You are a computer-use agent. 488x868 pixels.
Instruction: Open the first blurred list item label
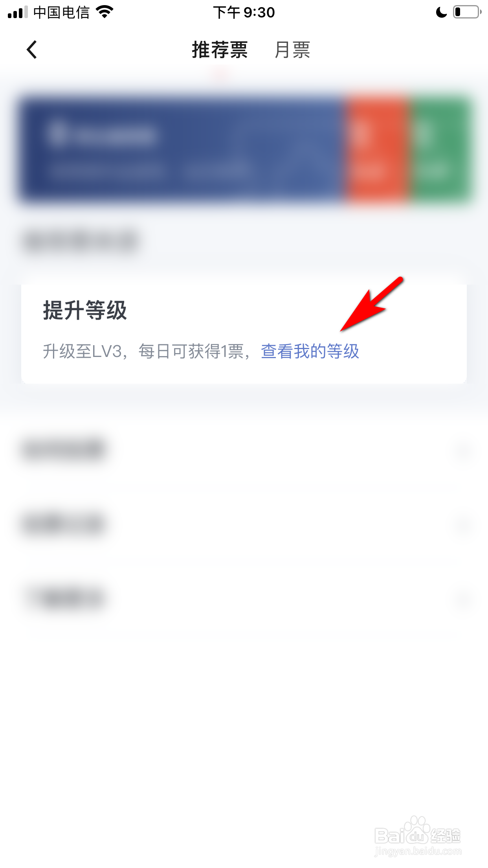(x=64, y=449)
